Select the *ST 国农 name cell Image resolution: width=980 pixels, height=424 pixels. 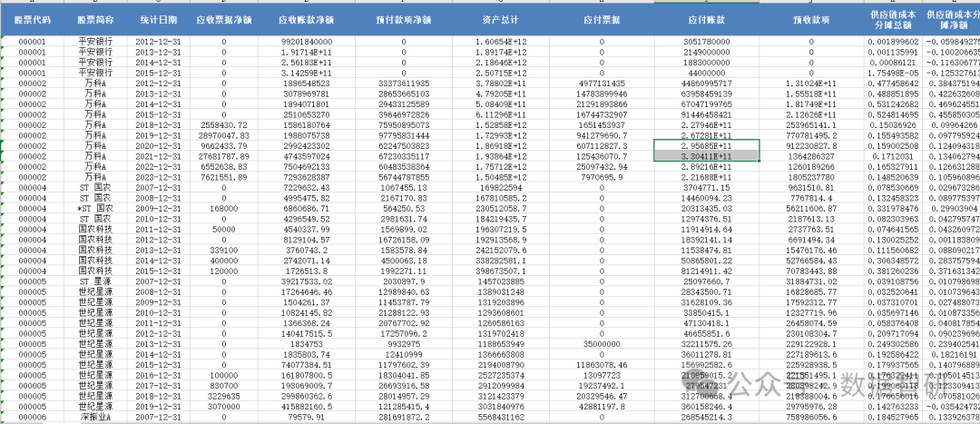tap(95, 209)
